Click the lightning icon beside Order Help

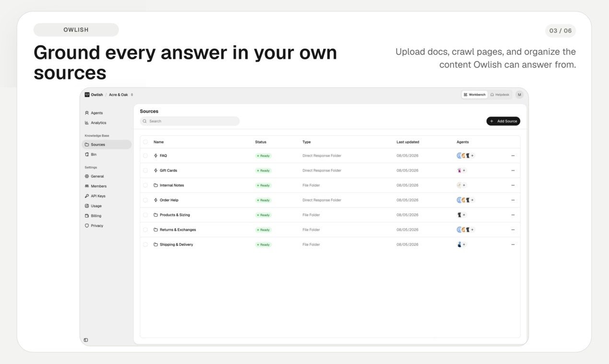tap(156, 200)
